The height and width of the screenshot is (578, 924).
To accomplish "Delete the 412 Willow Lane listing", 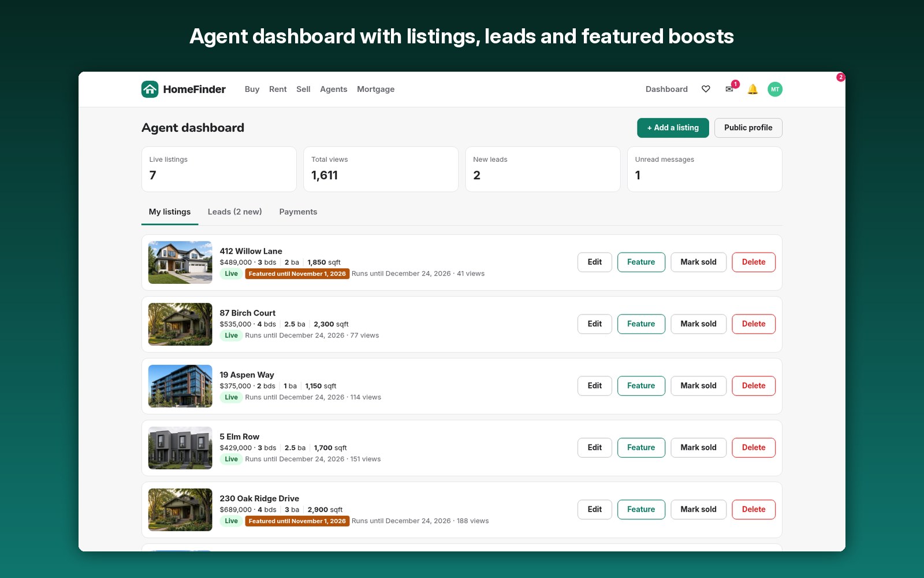I will pyautogui.click(x=754, y=262).
